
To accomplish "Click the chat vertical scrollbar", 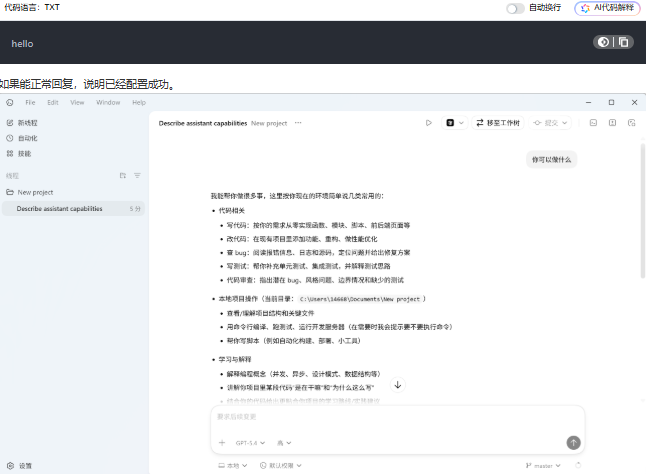I will click(x=642, y=212).
